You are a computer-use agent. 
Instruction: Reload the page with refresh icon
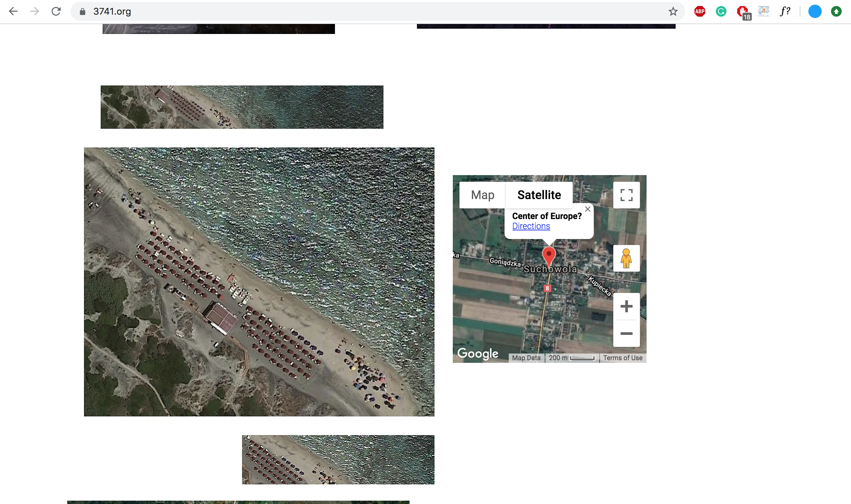point(56,11)
